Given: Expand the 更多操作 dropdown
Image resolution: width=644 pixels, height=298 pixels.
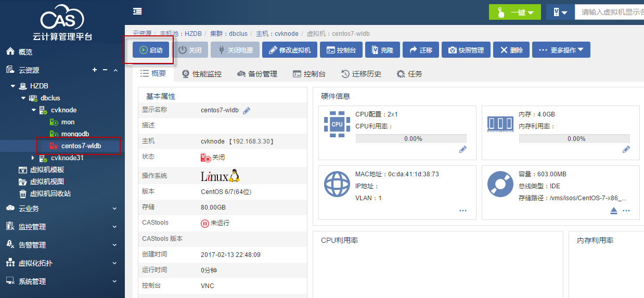Looking at the screenshot, I should pos(561,50).
